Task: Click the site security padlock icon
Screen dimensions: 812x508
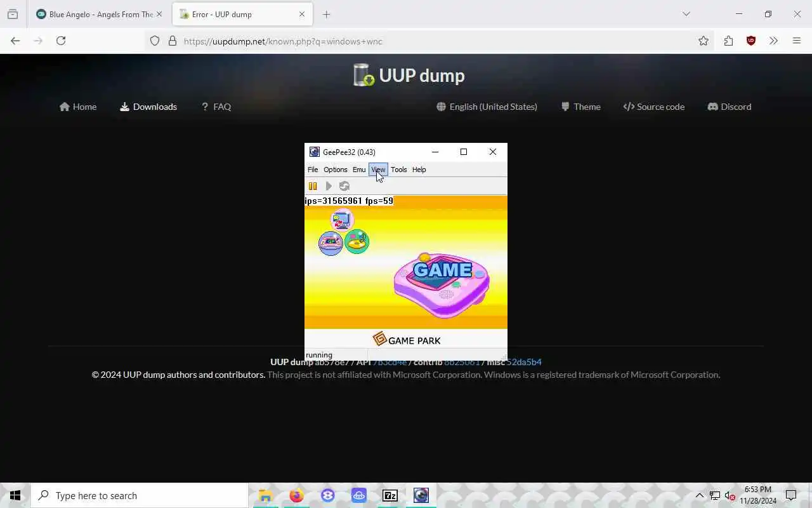Action: 173,41
